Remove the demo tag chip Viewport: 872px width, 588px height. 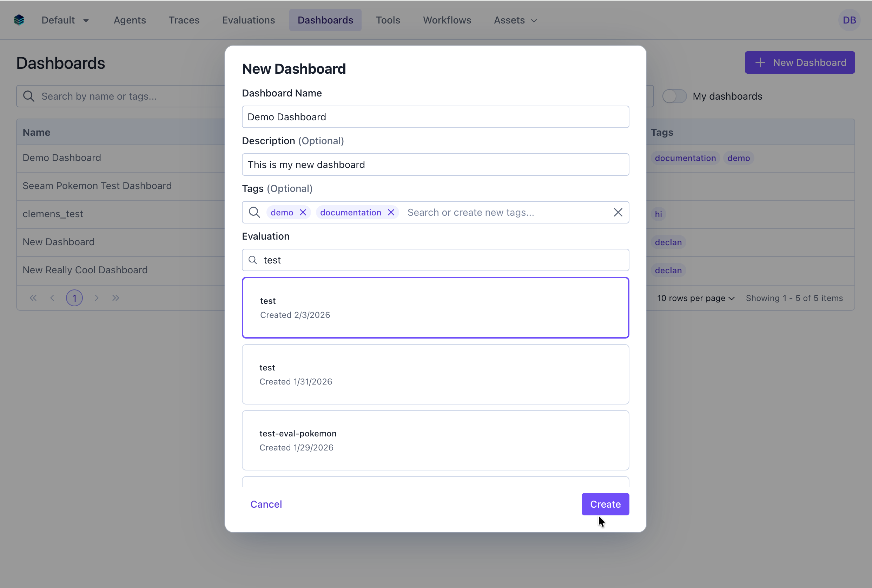[303, 212]
